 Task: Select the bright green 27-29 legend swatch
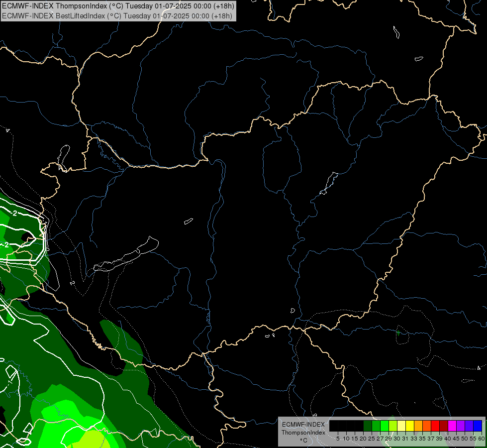click(x=385, y=426)
